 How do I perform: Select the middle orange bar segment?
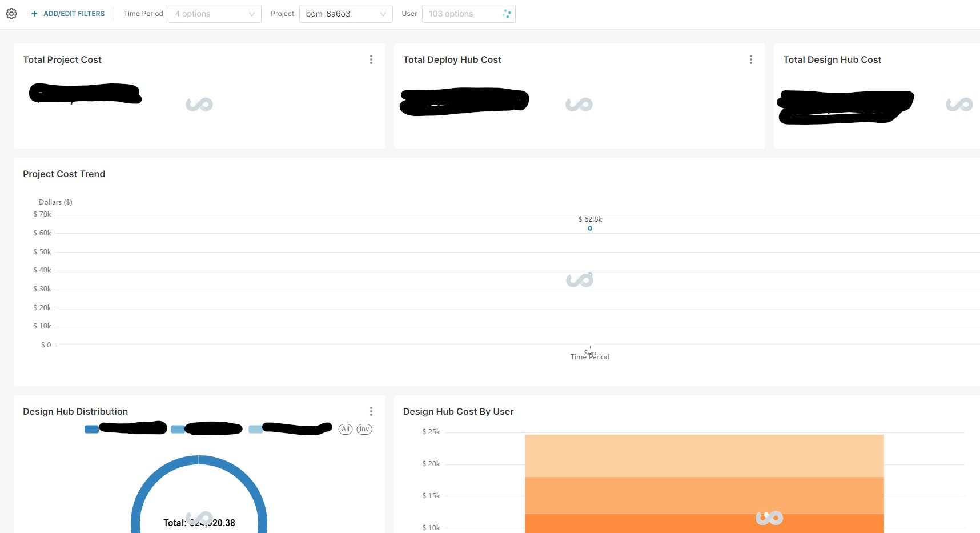[x=704, y=495]
